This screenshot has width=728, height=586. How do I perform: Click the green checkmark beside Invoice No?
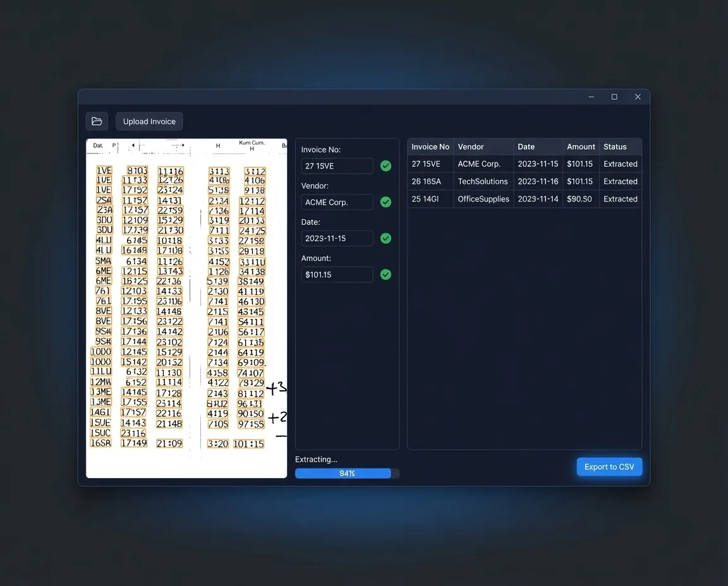click(x=385, y=165)
